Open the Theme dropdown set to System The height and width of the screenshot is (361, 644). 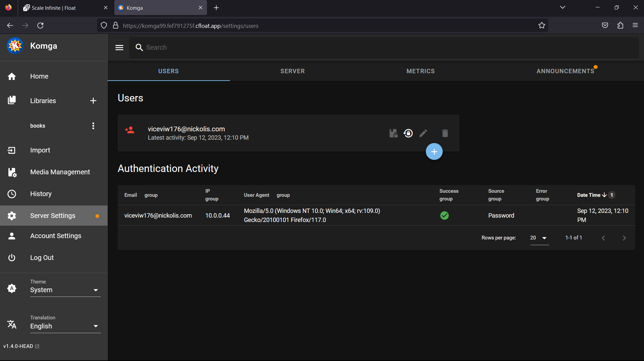pos(65,290)
